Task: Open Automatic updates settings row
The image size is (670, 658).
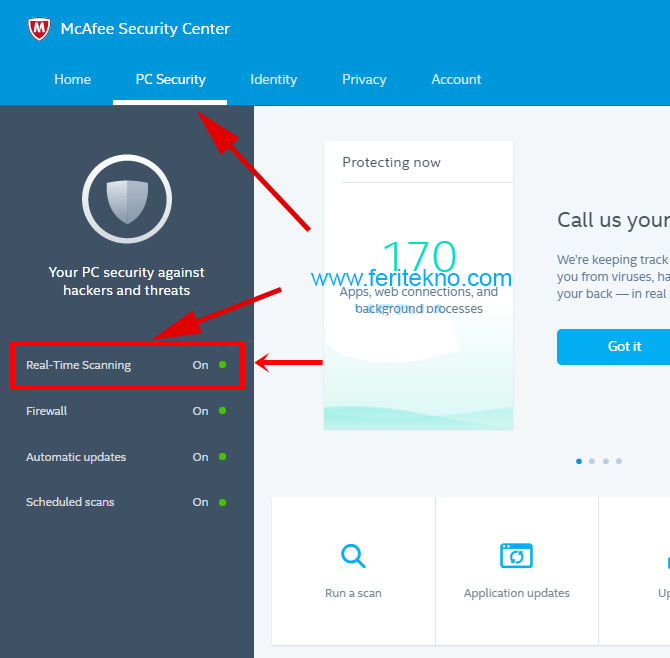Action: tap(127, 457)
